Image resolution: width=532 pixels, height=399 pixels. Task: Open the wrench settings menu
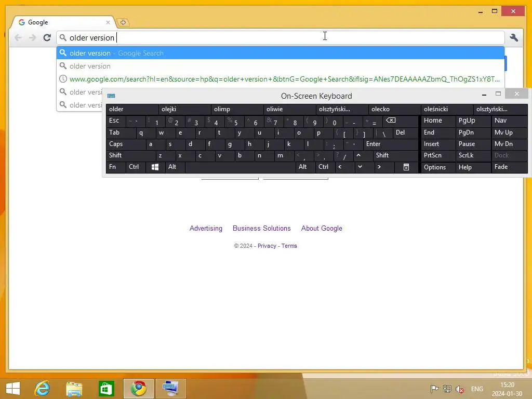pos(514,37)
